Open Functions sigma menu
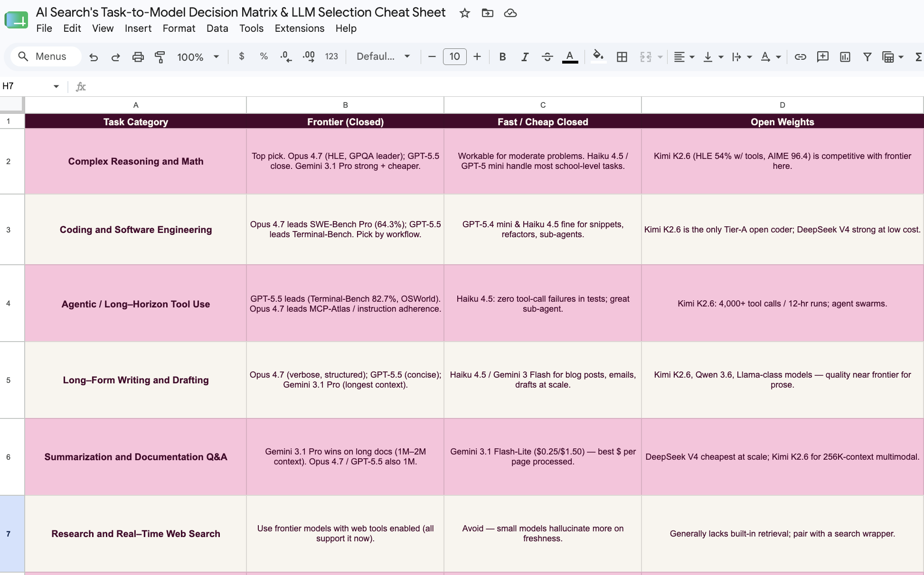Screen dimensions: 924x575 [919, 57]
